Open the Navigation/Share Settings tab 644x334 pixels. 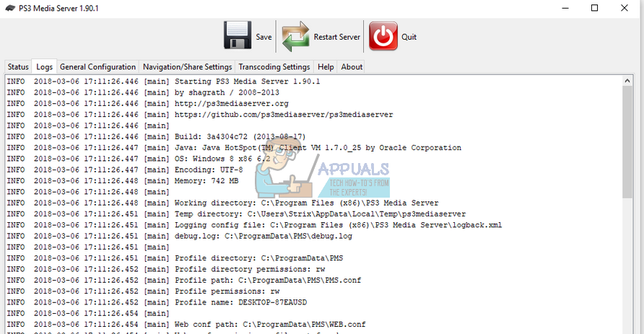[x=187, y=67]
